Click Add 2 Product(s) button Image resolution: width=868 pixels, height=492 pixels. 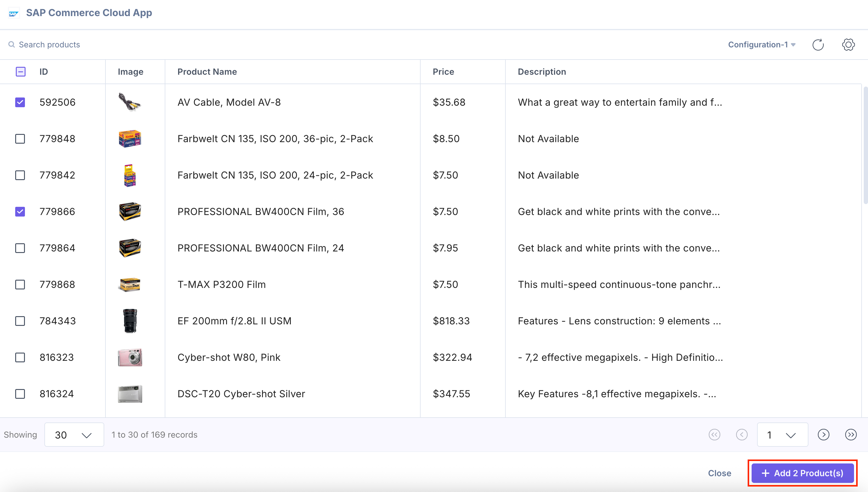(x=802, y=473)
